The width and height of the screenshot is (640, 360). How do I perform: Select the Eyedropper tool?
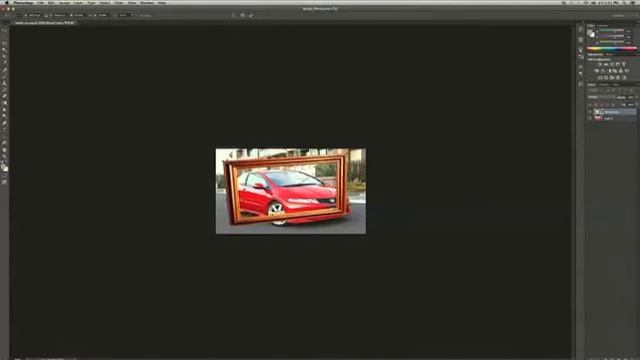[x=4, y=63]
